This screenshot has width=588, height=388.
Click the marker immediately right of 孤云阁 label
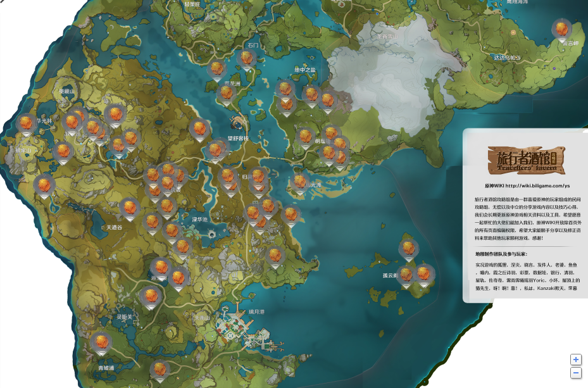[x=406, y=276]
